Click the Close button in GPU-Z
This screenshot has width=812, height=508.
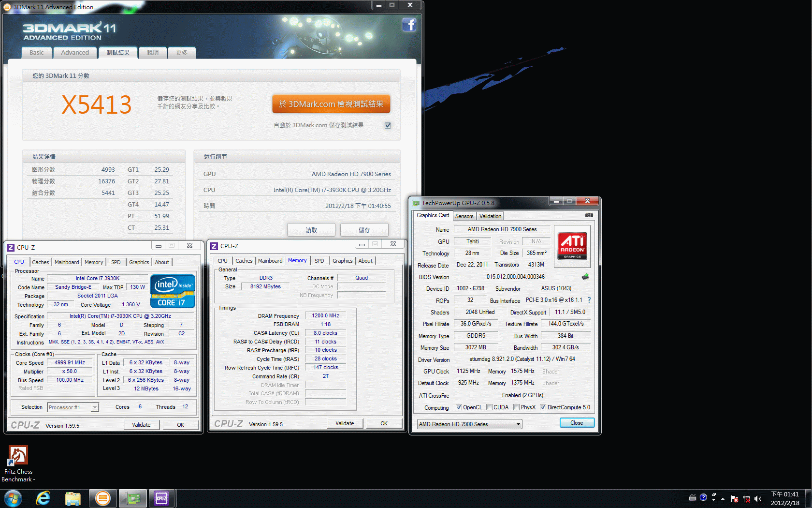tap(577, 423)
